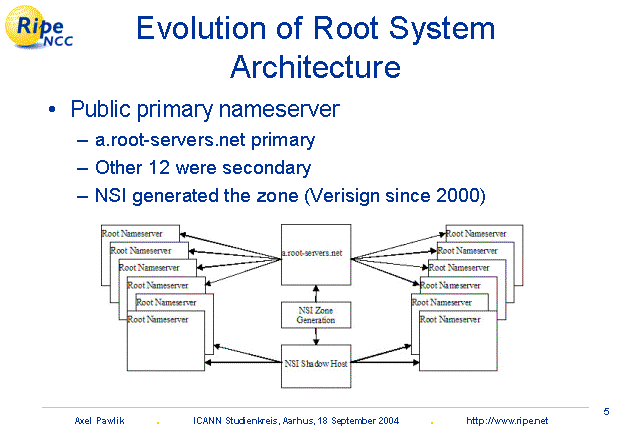
Task: Click the a.root-servers.net box in diagram
Action: click(x=314, y=255)
